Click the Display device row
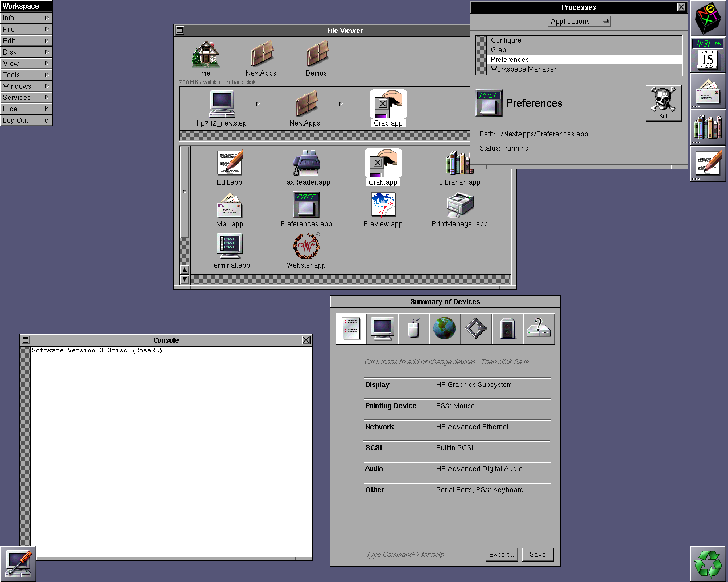 click(x=457, y=385)
